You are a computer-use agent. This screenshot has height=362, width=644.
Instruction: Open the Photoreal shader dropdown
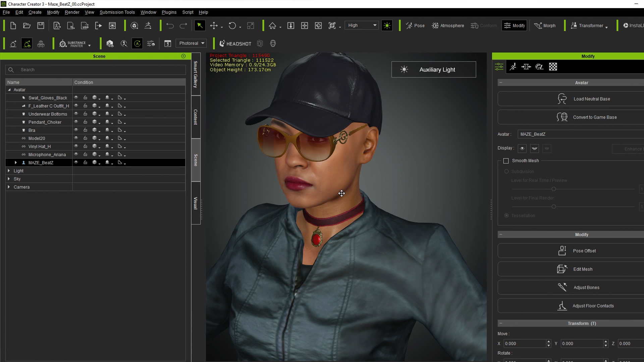pyautogui.click(x=191, y=43)
